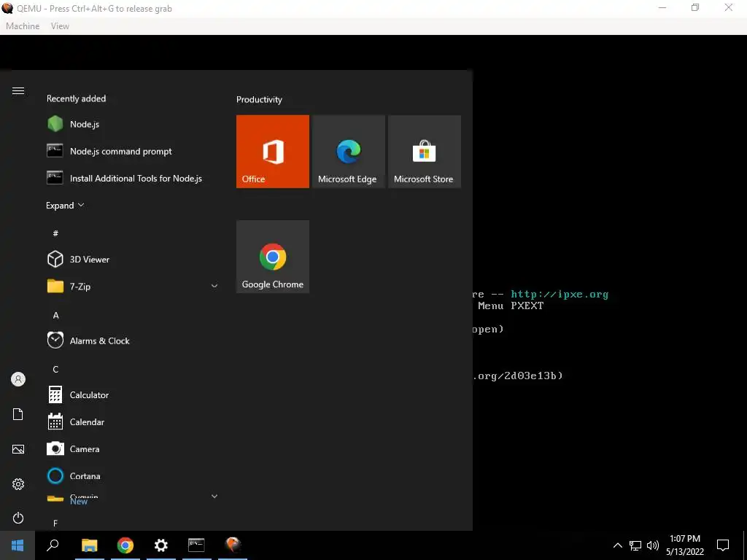This screenshot has height=560, width=747.
Task: Click the letter A section header
Action: (x=55, y=316)
